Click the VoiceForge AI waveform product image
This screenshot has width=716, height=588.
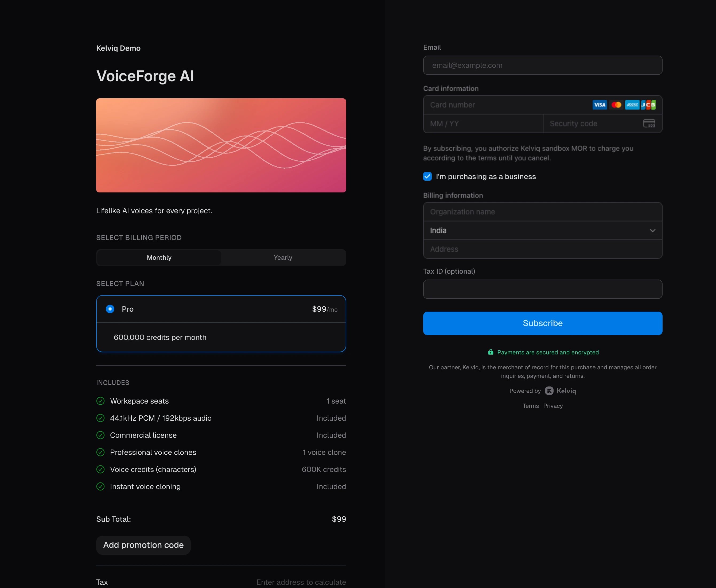[x=221, y=145]
